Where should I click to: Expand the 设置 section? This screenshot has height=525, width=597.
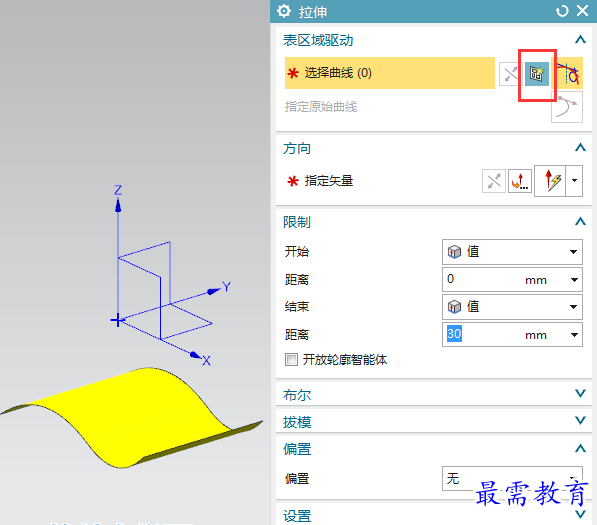(x=580, y=515)
